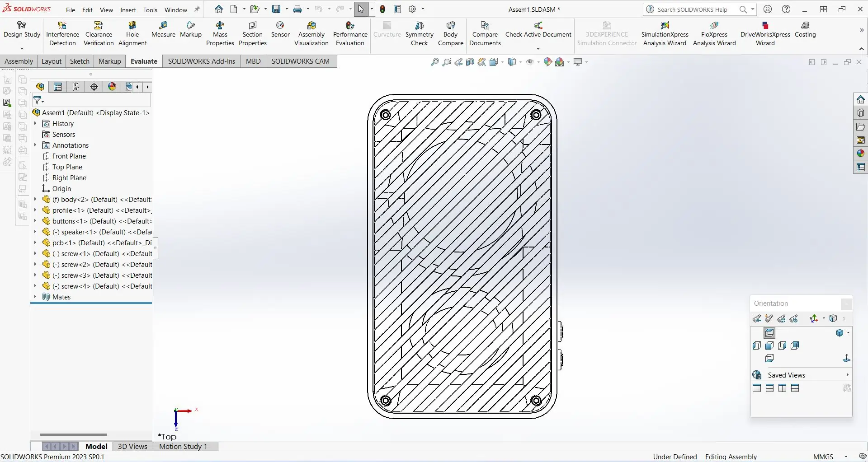Run Performance Evaluation

point(350,34)
